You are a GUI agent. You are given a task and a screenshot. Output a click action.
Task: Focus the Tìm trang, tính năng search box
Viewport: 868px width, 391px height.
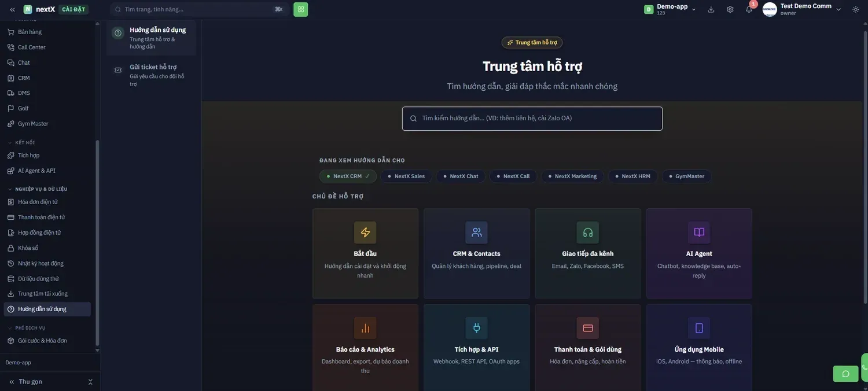[x=200, y=9]
